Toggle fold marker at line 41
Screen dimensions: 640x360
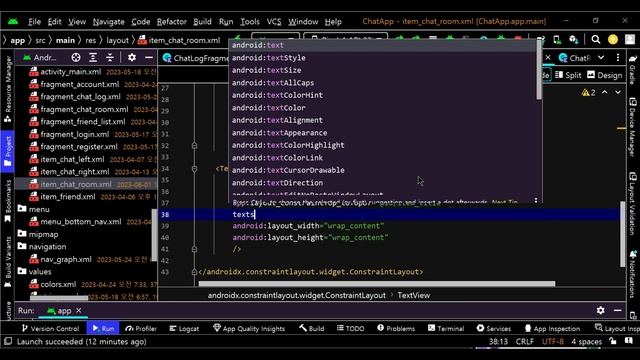(194, 249)
